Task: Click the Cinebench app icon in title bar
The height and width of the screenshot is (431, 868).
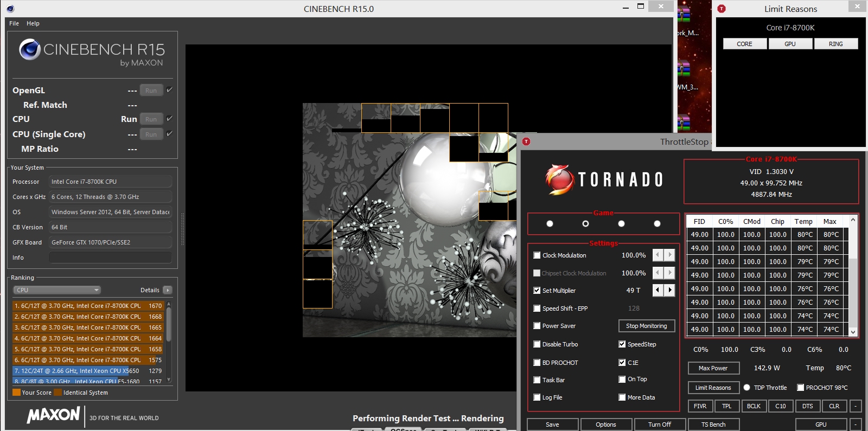Action: (10, 9)
